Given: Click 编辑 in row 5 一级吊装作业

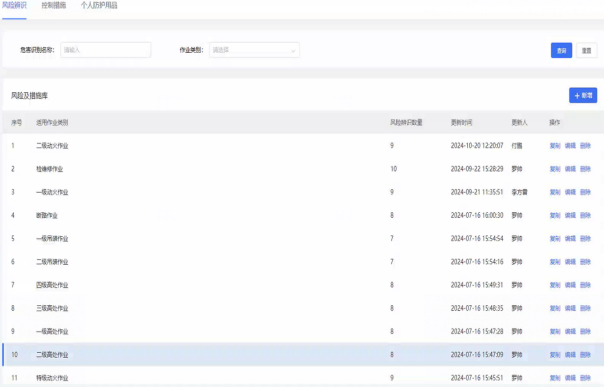Looking at the screenshot, I should [570, 239].
